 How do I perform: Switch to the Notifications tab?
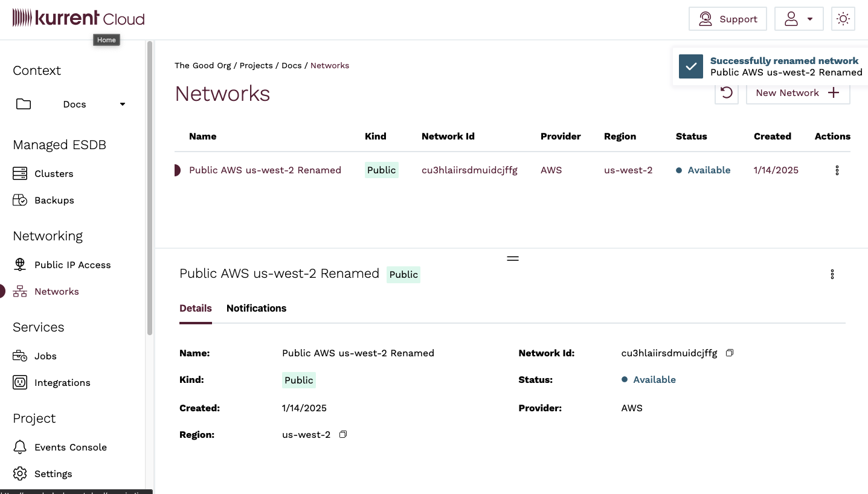click(x=256, y=308)
